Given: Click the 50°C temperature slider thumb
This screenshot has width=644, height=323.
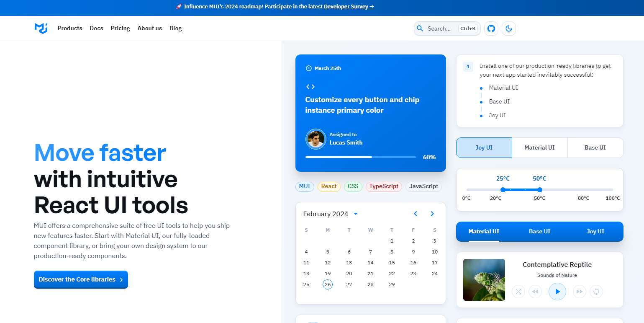Looking at the screenshot, I should click(x=540, y=190).
